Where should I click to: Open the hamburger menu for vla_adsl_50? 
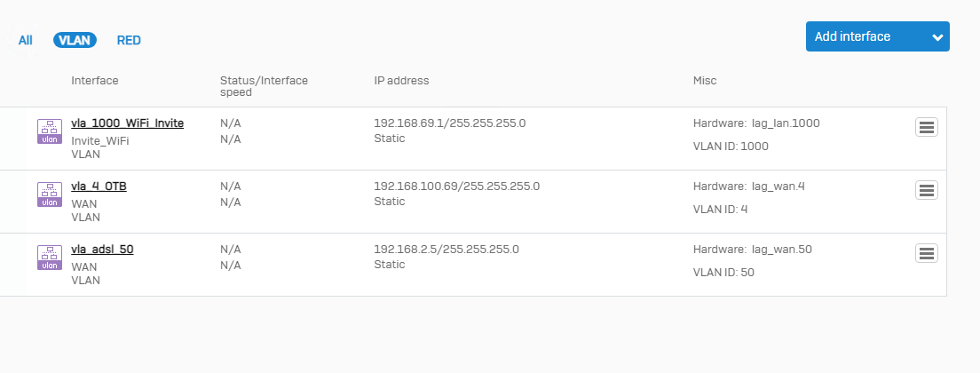pos(926,253)
